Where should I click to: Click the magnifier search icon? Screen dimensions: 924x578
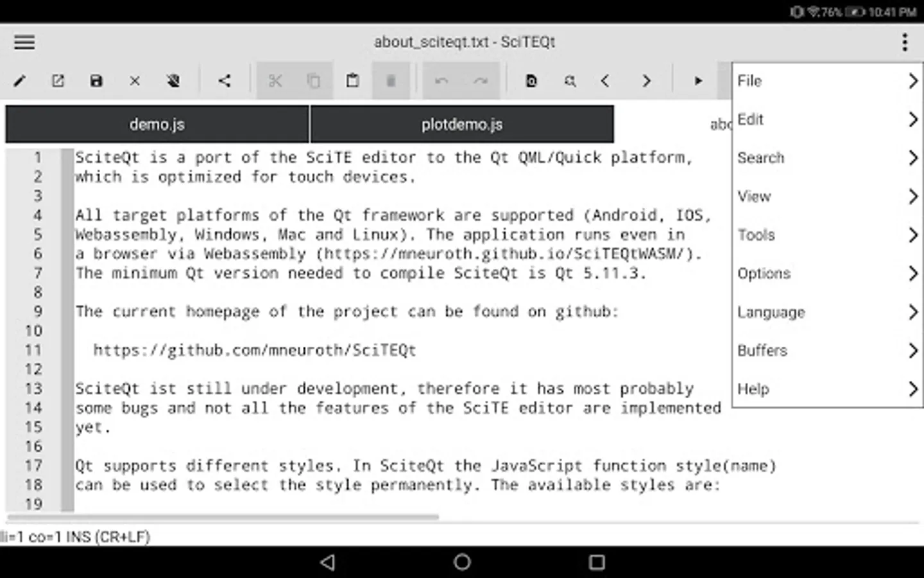[570, 81]
